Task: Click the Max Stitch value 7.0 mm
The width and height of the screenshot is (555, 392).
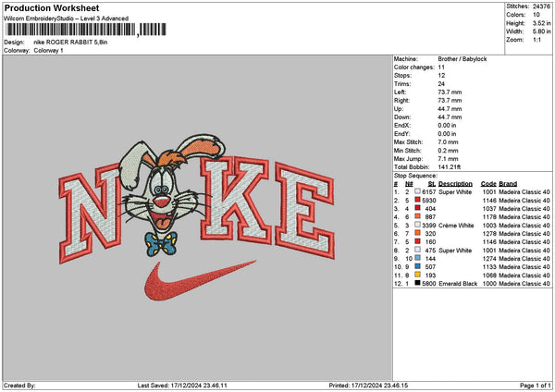Action: click(x=448, y=142)
